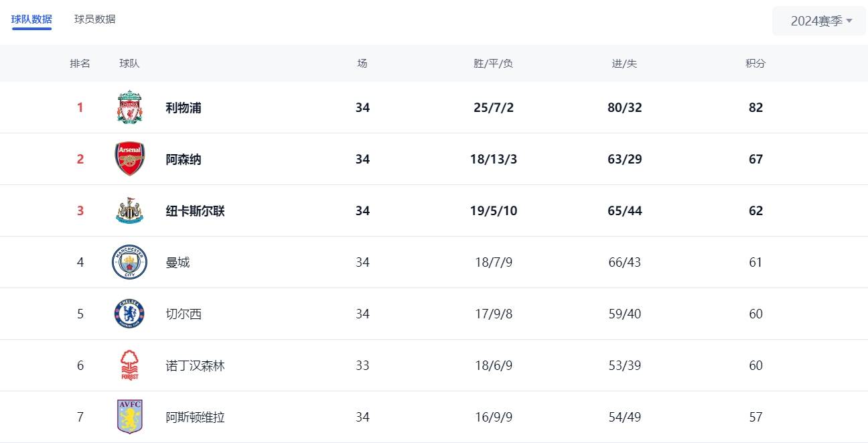868x443 pixels.
Task: Click the 进/失 column header
Action: [624, 64]
